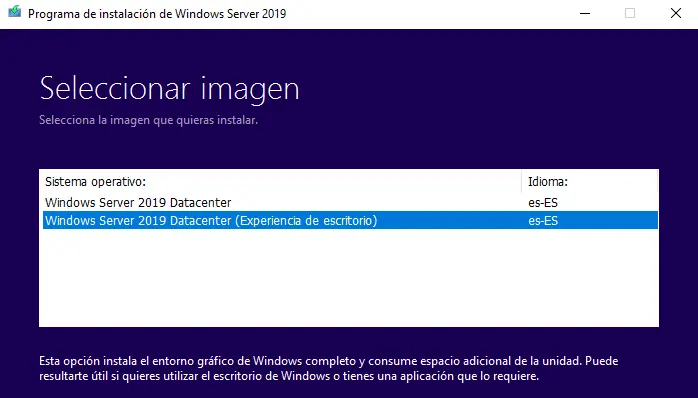Click the greyed-out maximize window button
The width and height of the screenshot is (698, 398).
click(x=630, y=13)
